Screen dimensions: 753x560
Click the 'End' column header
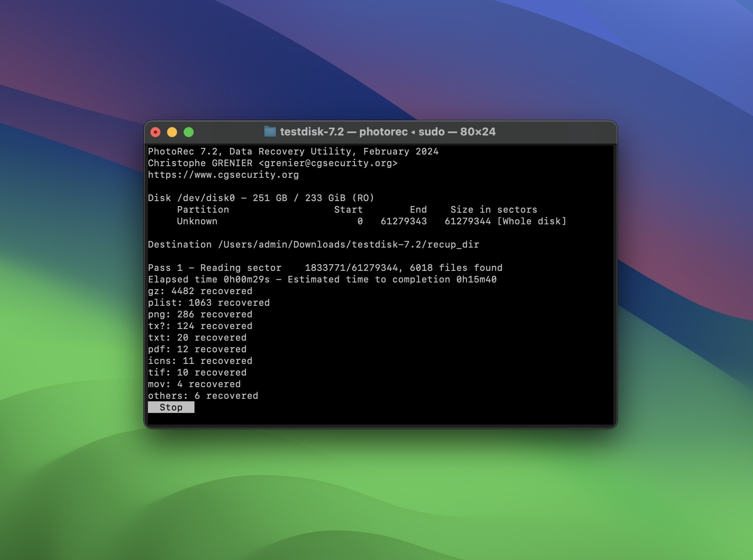point(418,210)
